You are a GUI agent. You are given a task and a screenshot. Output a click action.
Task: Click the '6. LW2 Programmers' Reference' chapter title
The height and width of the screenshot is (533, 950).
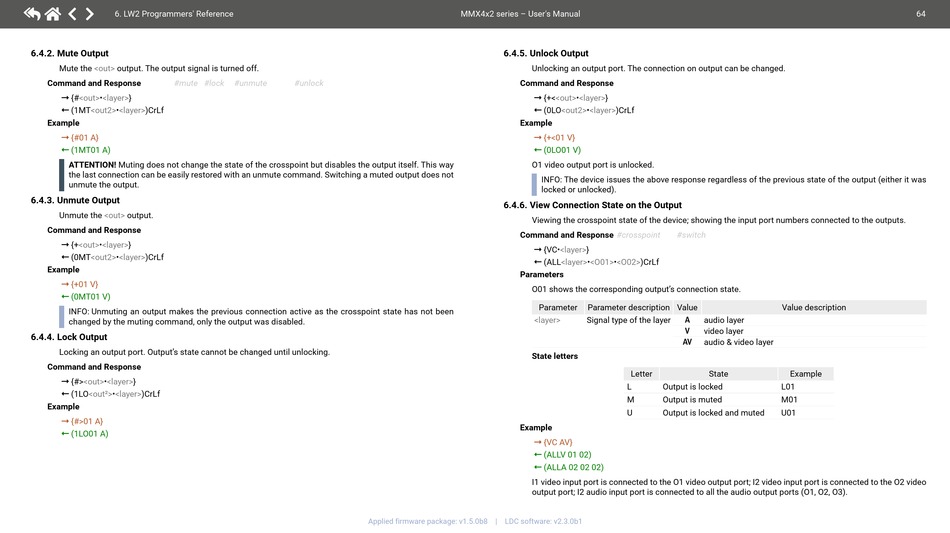click(174, 14)
